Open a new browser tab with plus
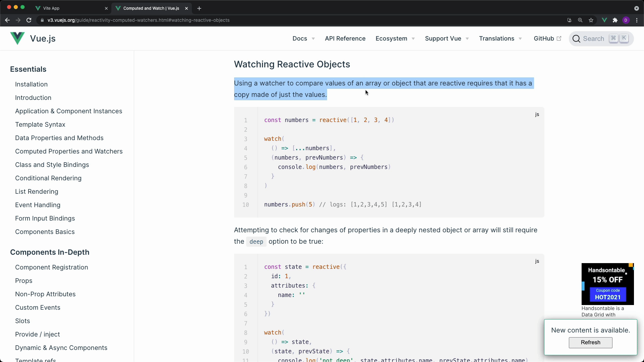The image size is (644, 362). [199, 8]
